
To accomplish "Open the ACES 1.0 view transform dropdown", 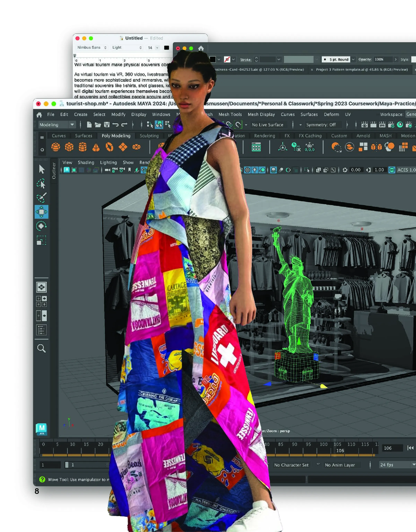I will coord(406,170).
